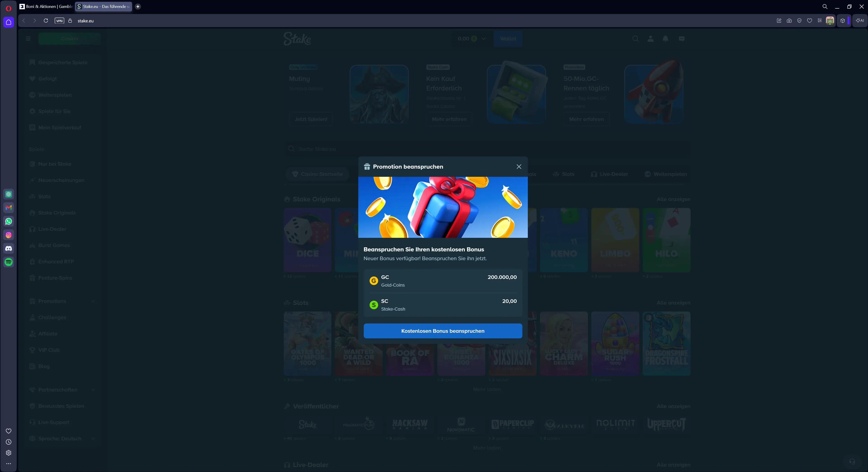
Task: Click the Stake-Cash S icon
Action: click(374, 305)
